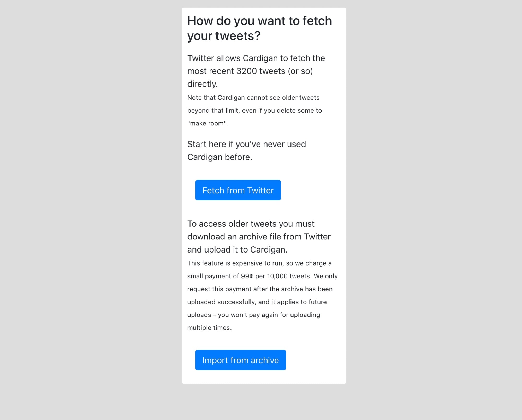The image size is (522, 420).
Task: Click the "uploaded successfully" phrase
Action: (221, 302)
